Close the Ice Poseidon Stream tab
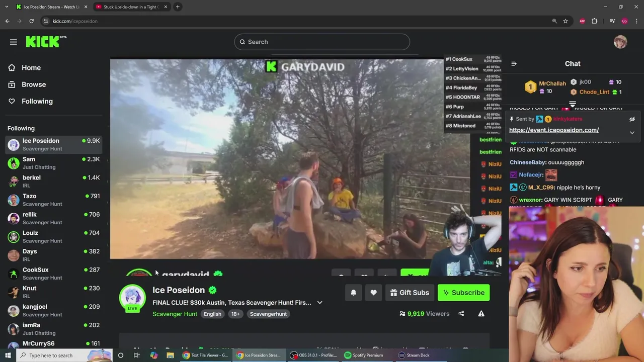Screen dimensions: 644x362 86,7
